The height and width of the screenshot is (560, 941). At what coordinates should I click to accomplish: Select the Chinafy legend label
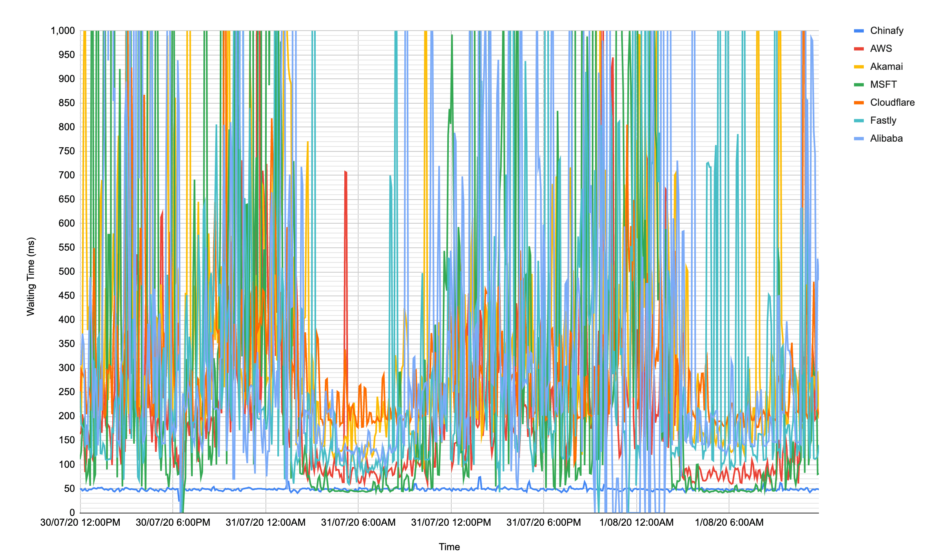pyautogui.click(x=886, y=31)
